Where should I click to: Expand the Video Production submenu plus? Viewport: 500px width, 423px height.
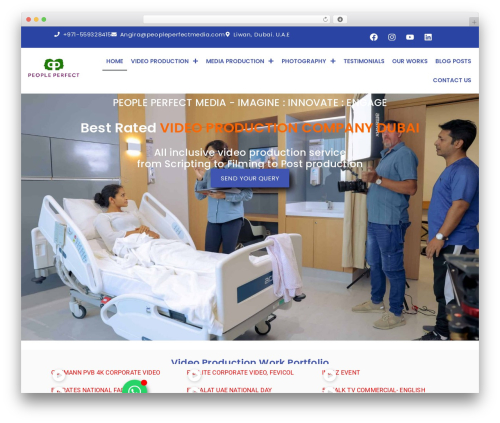[195, 61]
